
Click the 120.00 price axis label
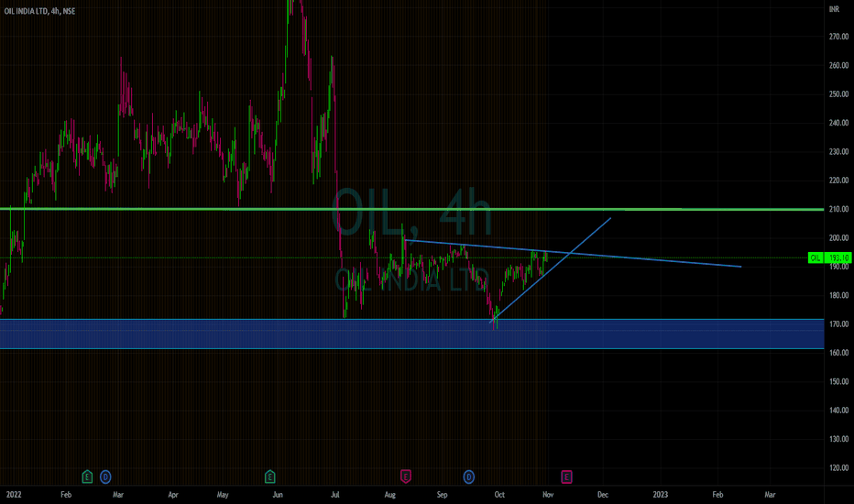(x=838, y=468)
